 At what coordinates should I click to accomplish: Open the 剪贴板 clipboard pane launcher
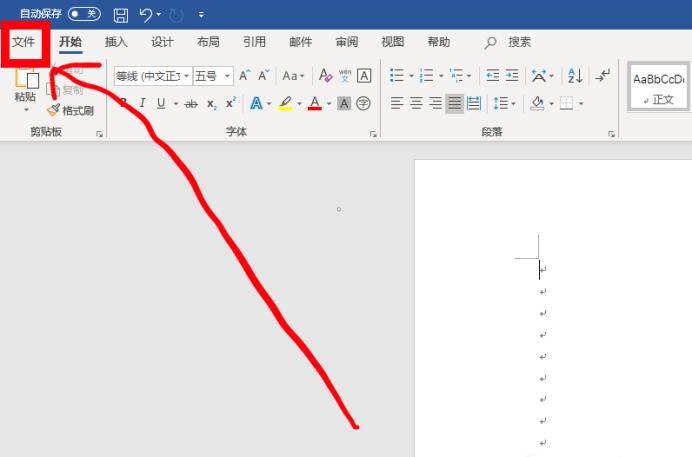pyautogui.click(x=99, y=134)
